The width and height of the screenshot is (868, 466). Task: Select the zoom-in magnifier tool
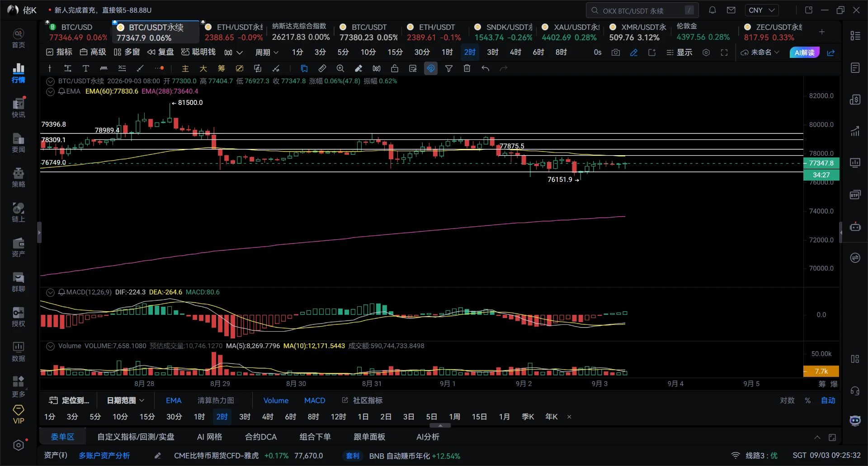coord(340,68)
